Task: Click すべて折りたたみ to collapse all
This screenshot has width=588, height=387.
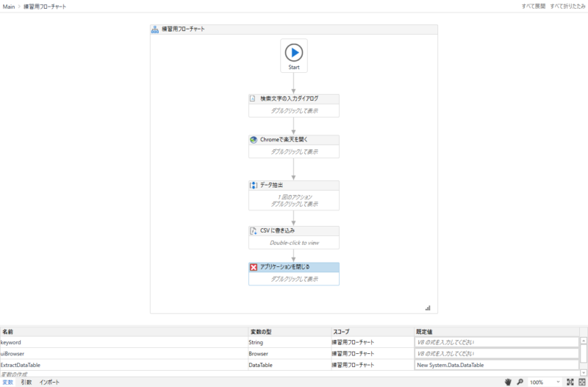Action: coord(567,6)
